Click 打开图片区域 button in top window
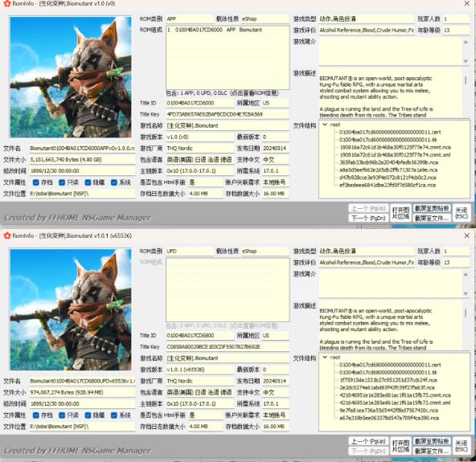 coord(400,213)
